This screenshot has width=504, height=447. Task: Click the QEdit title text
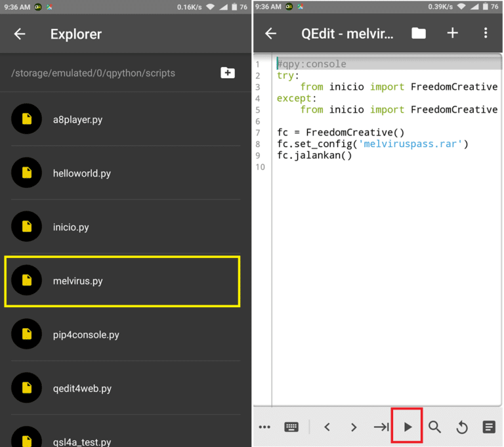point(347,33)
